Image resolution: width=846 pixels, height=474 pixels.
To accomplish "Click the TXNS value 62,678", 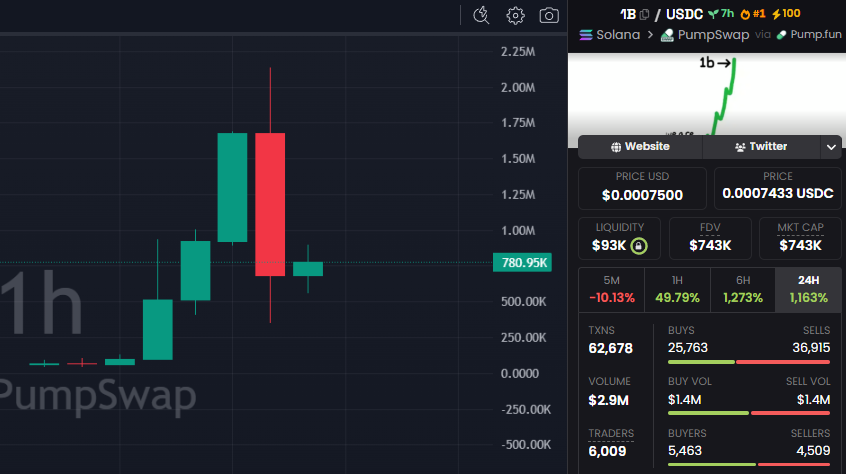I will (x=610, y=348).
